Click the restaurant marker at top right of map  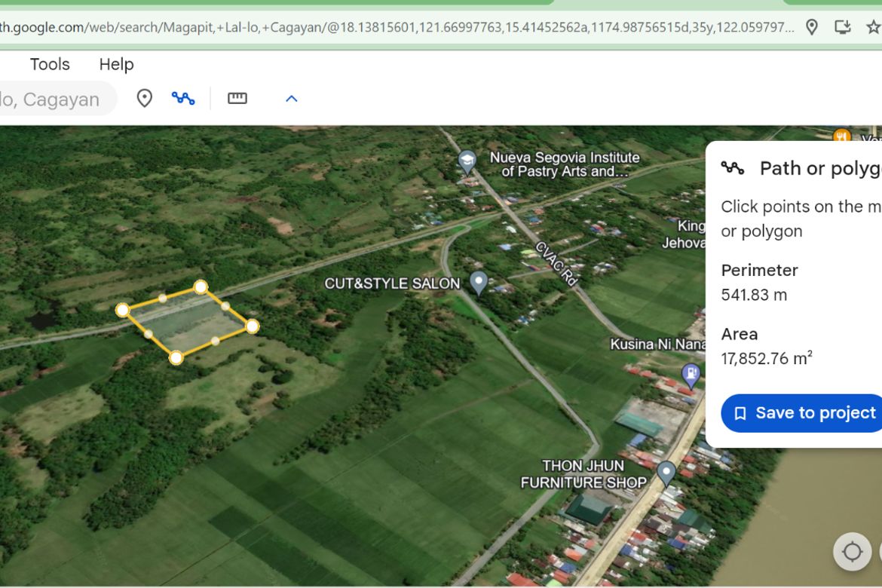(x=842, y=136)
